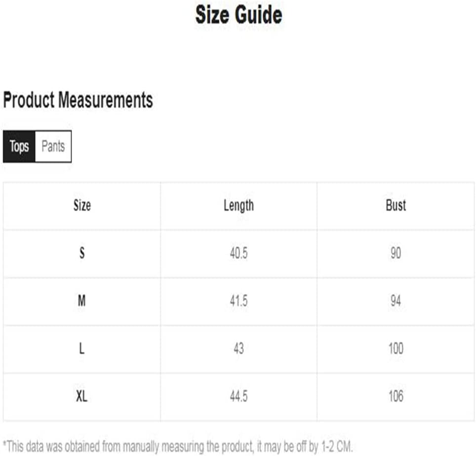
Task: Click the Size Guide title
Action: (x=238, y=15)
